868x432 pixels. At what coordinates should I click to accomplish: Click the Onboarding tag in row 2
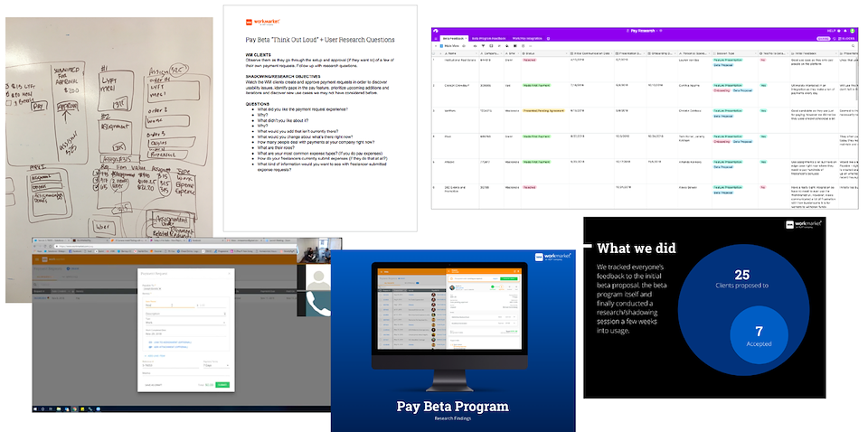click(722, 91)
